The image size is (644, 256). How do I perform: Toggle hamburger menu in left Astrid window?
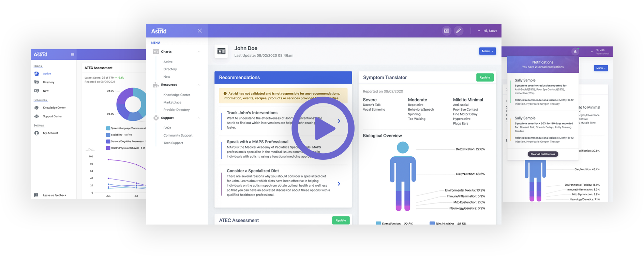pos(72,54)
